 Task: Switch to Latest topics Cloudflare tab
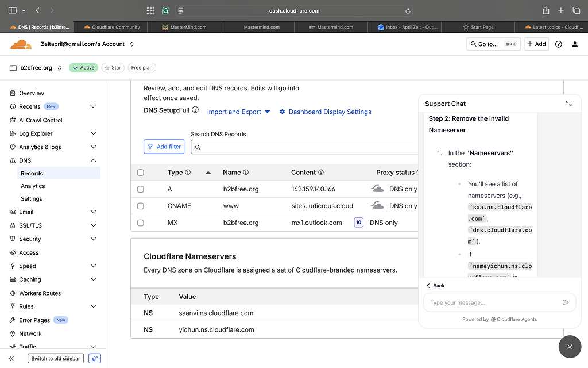552,27
